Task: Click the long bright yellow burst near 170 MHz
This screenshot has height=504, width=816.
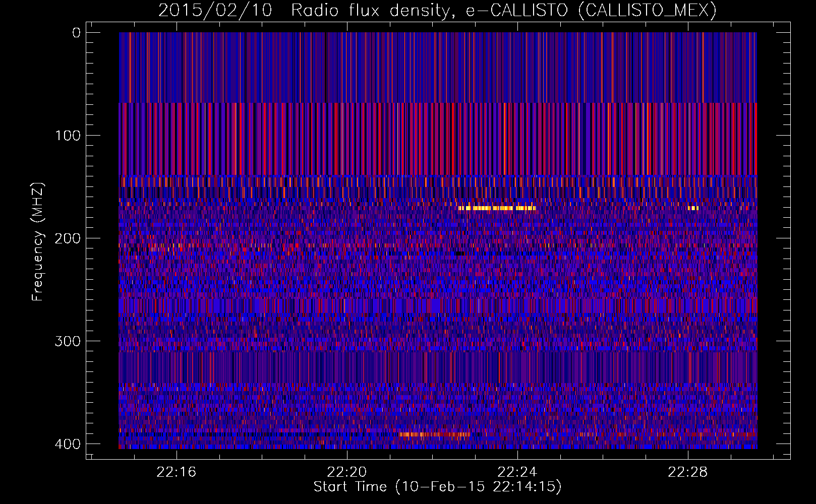Action: click(497, 208)
